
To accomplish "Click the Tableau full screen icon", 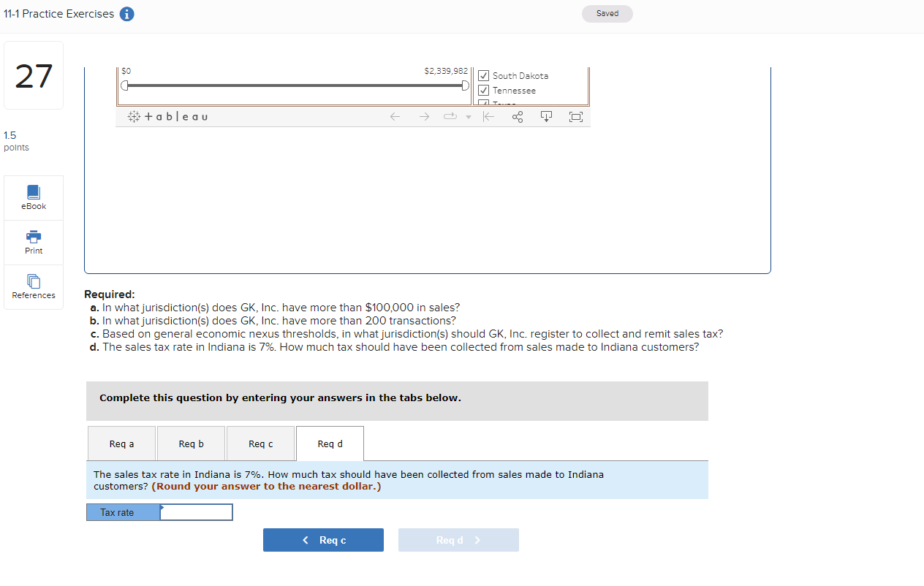I will click(x=575, y=117).
